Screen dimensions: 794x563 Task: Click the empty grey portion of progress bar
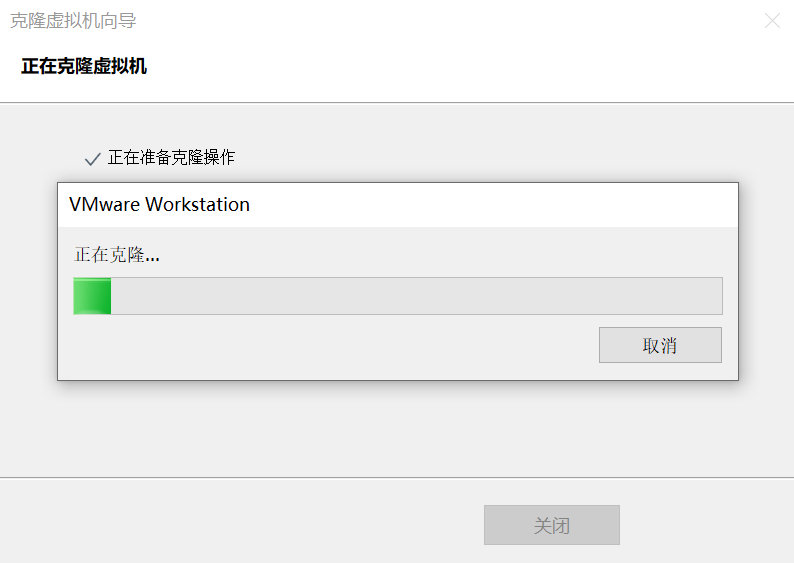tap(416, 296)
